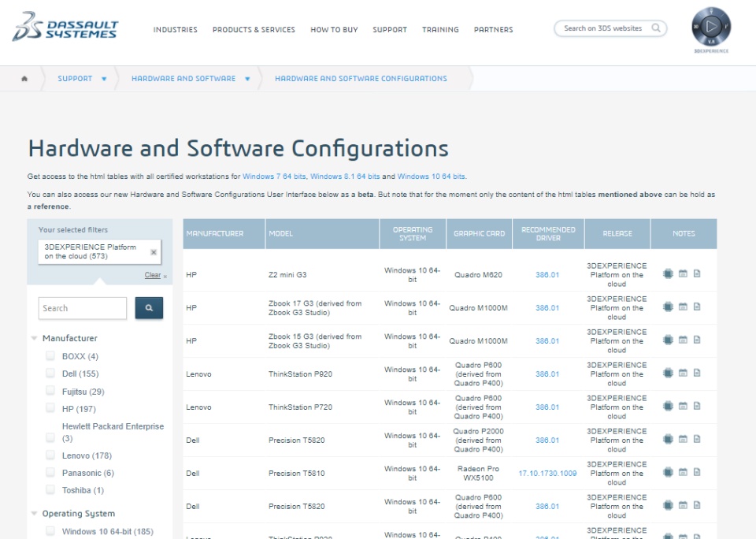
Task: Open the Partners menu
Action: pos(493,29)
